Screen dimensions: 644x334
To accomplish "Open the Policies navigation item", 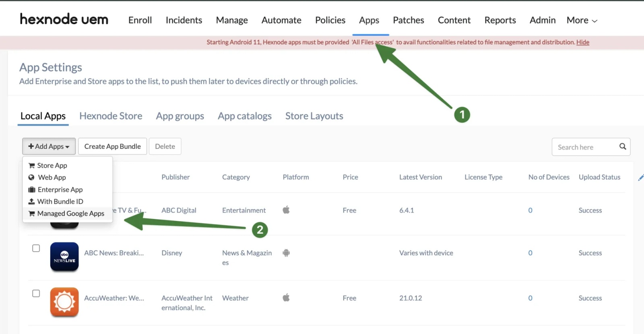I will click(330, 20).
